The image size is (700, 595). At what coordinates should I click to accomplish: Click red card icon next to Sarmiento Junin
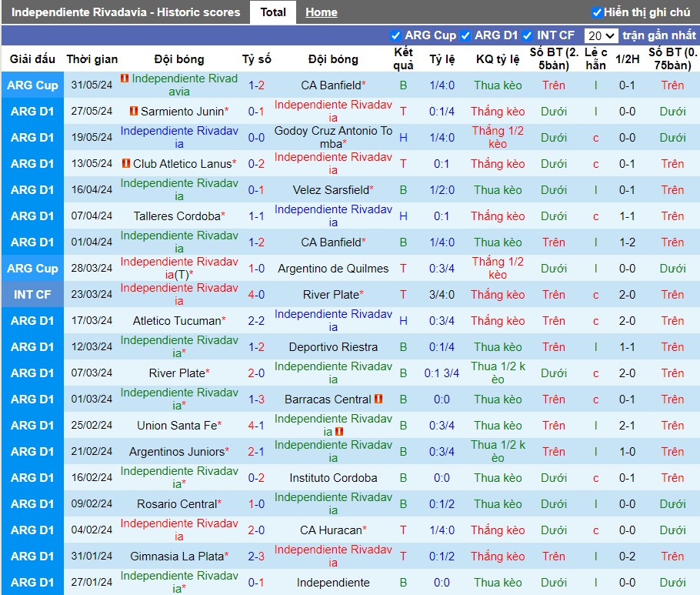click(134, 111)
